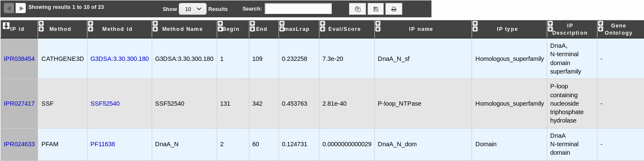Select the CATHGENE3D method cell

pyautogui.click(x=63, y=59)
